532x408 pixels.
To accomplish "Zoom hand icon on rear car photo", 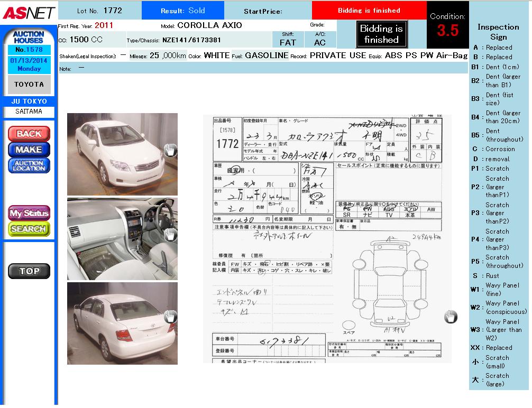I will (170, 317).
